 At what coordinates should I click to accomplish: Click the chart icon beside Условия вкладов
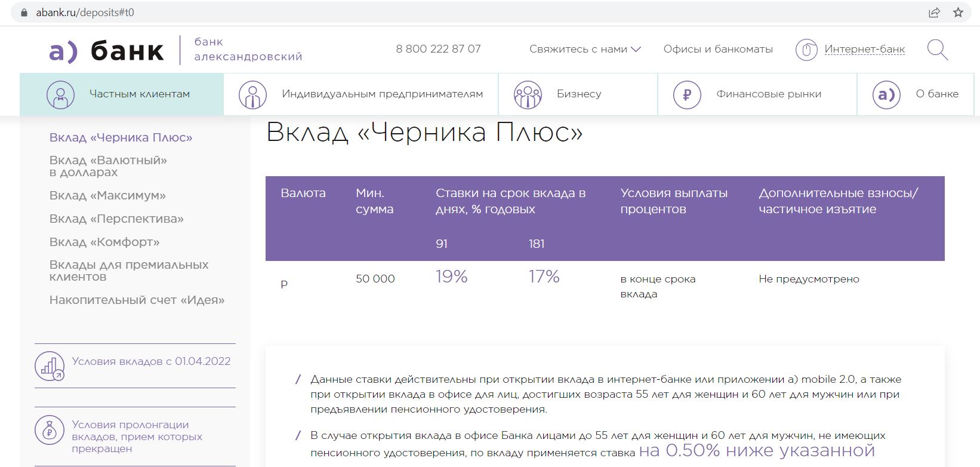tap(50, 366)
